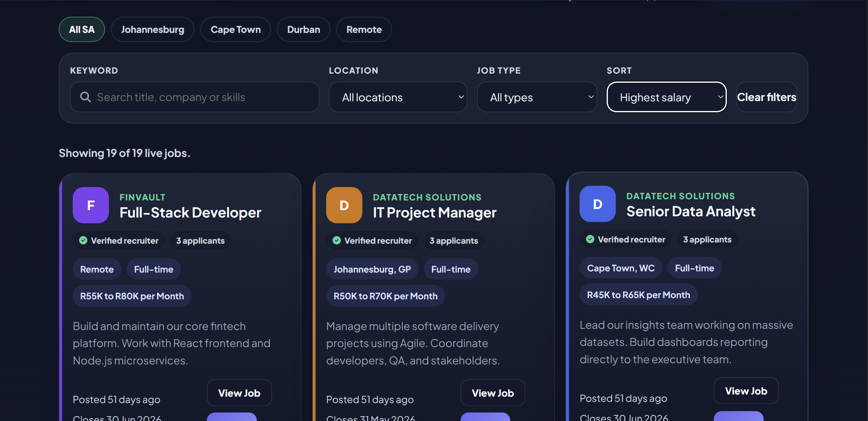Filter jobs by the Johannesburg chip
This screenshot has height=421, width=868.
[153, 29]
